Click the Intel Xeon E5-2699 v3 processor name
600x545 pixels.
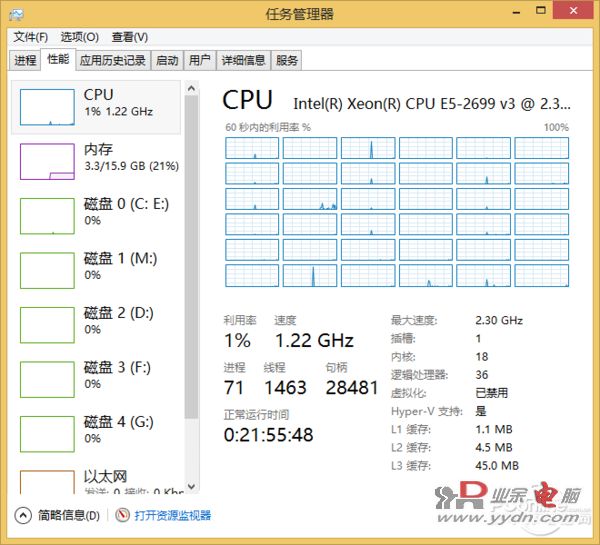coord(432,104)
